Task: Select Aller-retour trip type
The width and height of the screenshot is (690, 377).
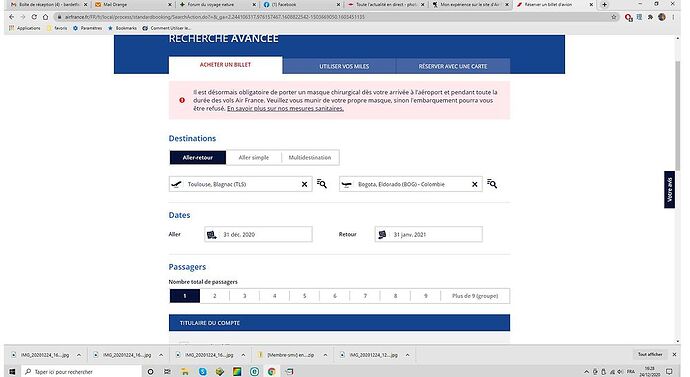Action: [198, 157]
